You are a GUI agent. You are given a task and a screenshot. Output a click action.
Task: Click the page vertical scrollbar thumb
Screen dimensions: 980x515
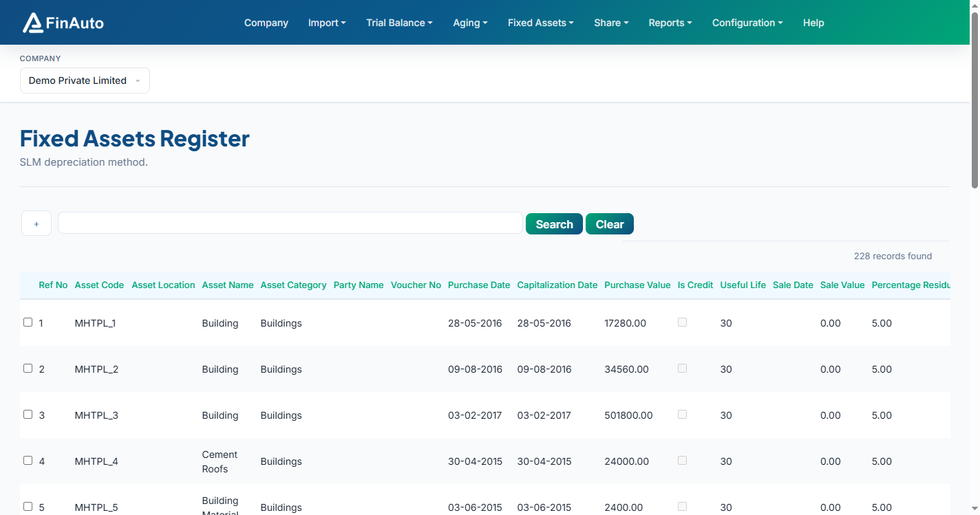coord(974,100)
